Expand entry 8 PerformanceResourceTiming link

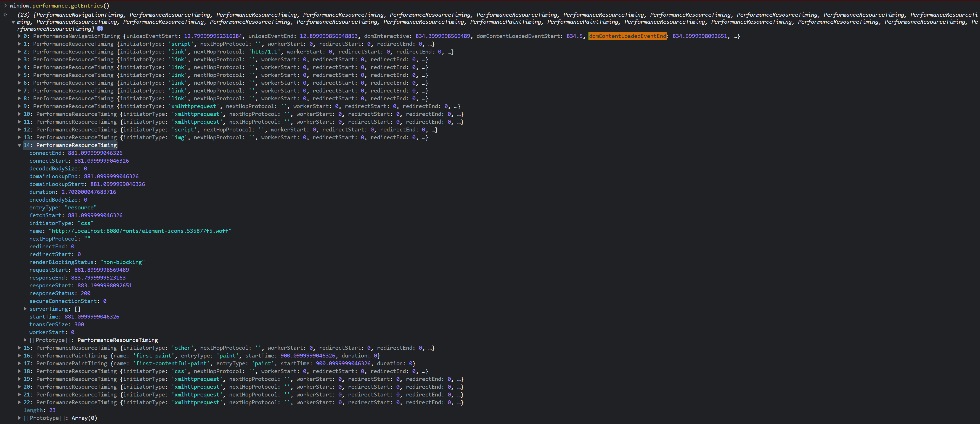[x=19, y=98]
